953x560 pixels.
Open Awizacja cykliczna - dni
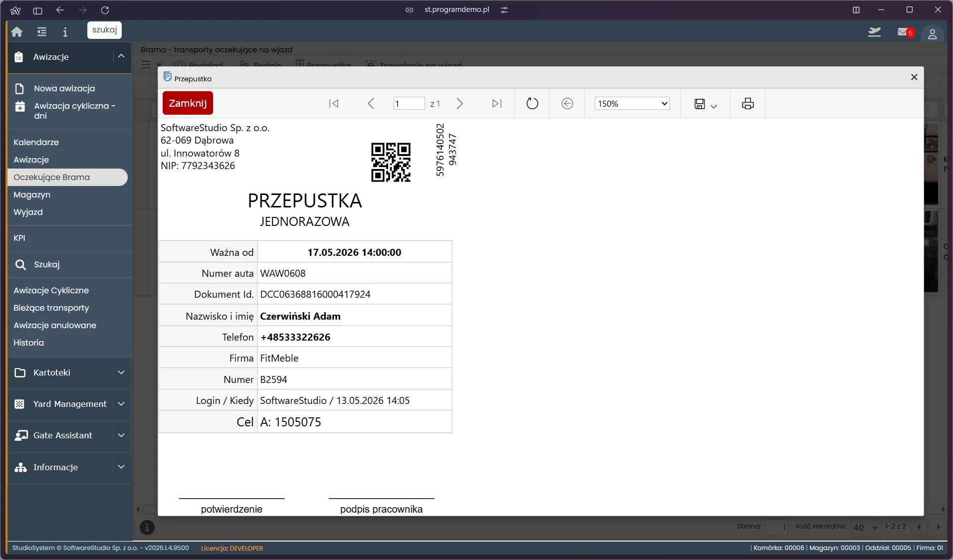[x=74, y=111]
